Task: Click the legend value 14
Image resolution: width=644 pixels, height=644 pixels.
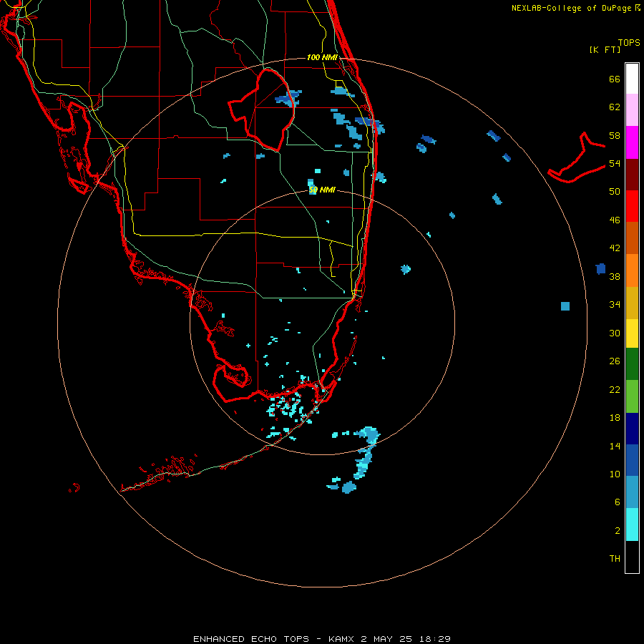Action: (615, 446)
